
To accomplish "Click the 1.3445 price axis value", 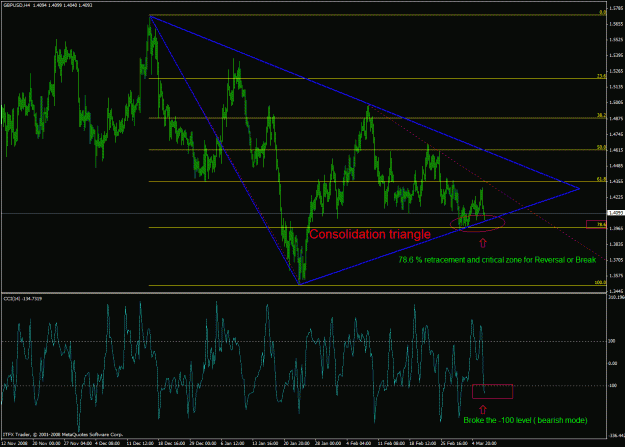I will point(616,291).
